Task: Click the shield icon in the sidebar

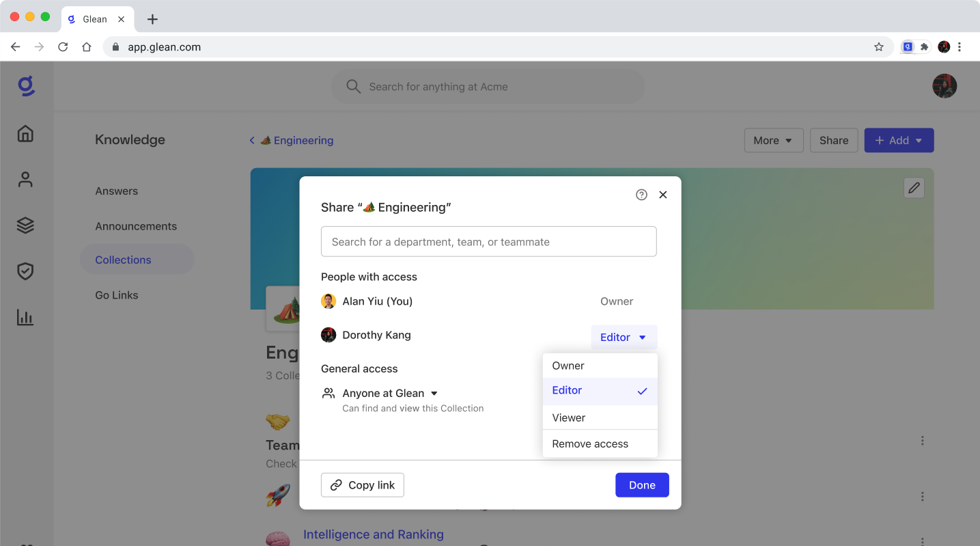Action: tap(25, 271)
